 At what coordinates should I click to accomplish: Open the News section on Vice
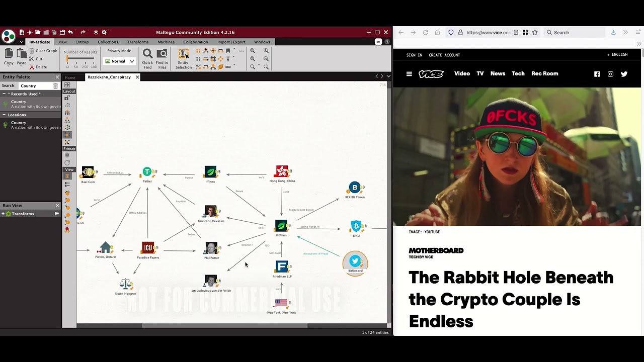(x=498, y=73)
